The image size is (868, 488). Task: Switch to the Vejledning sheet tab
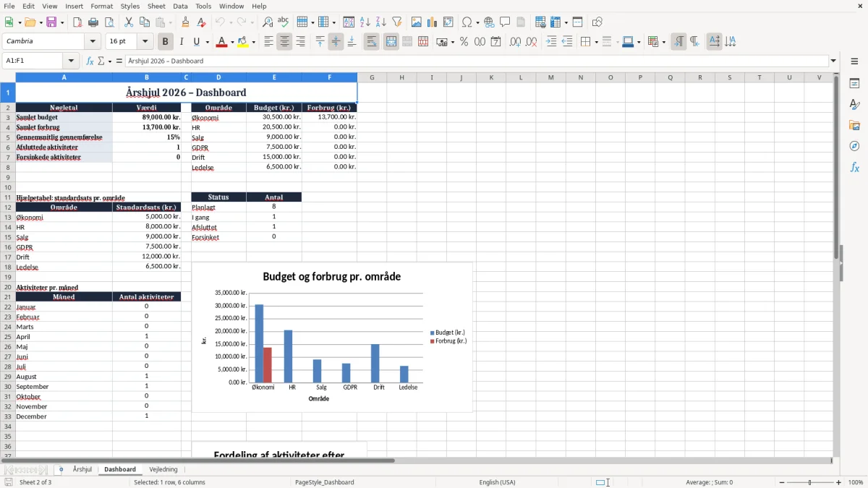click(163, 469)
